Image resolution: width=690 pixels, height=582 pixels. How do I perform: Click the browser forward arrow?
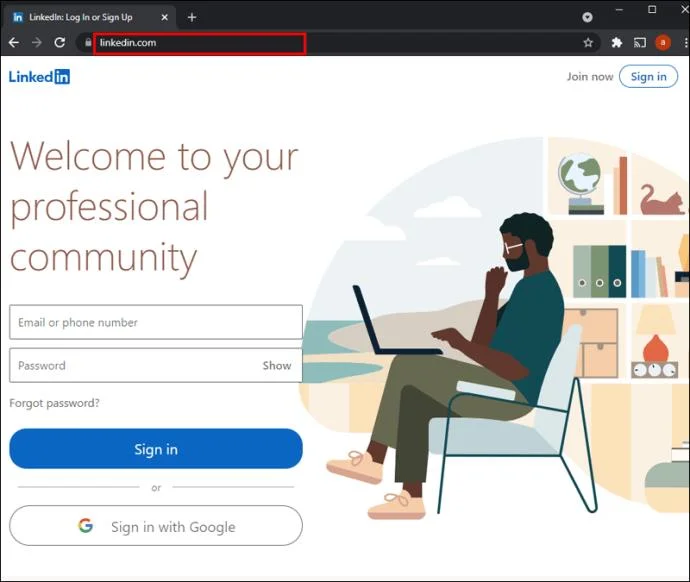tap(37, 43)
